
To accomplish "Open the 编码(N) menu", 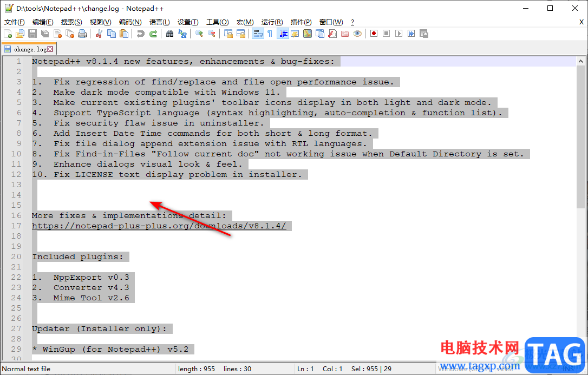I will coord(130,22).
